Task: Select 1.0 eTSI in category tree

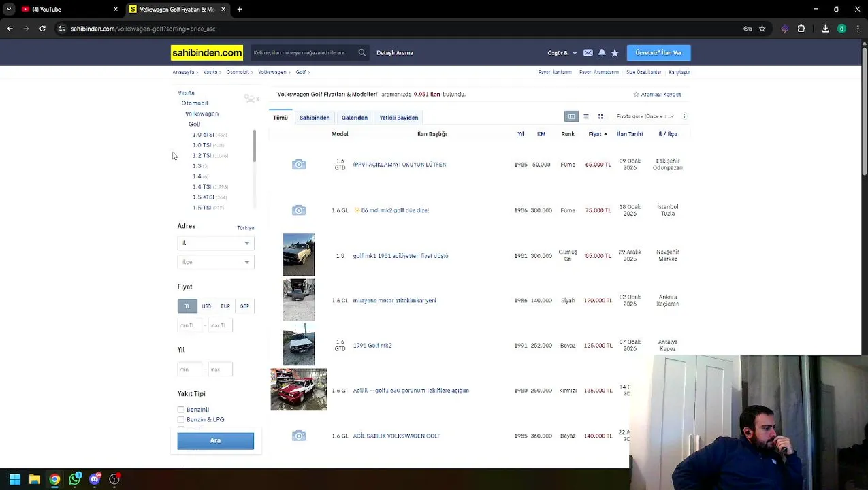Action: coord(203,135)
